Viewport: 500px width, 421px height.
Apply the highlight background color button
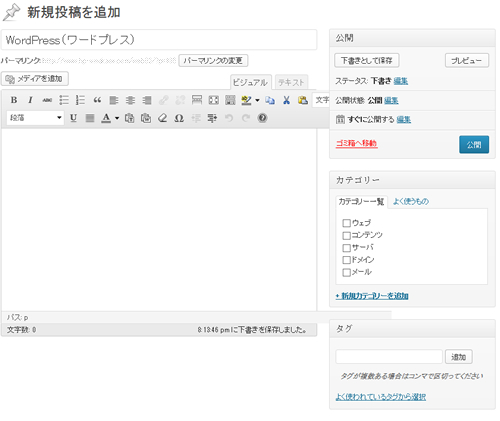click(x=246, y=100)
